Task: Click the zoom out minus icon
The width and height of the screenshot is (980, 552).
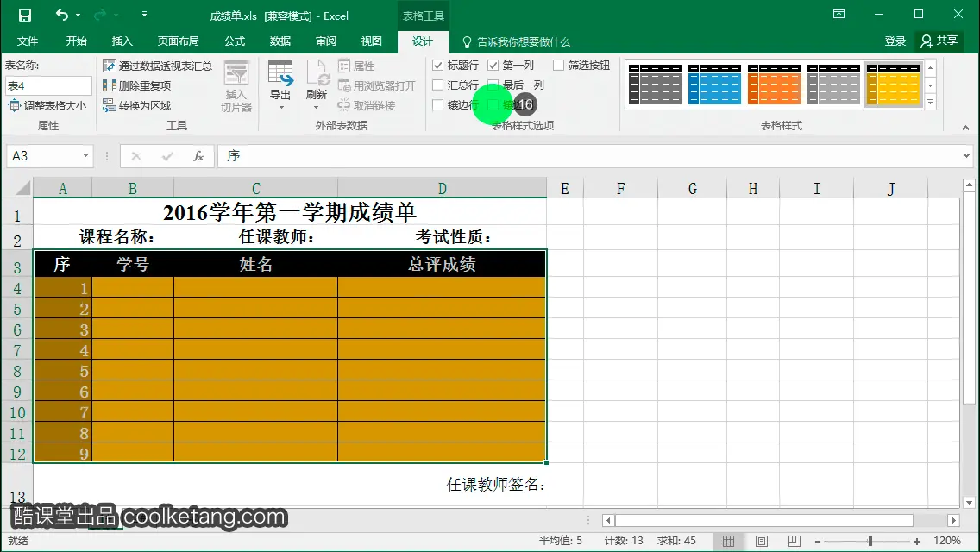Action: pyautogui.click(x=818, y=541)
